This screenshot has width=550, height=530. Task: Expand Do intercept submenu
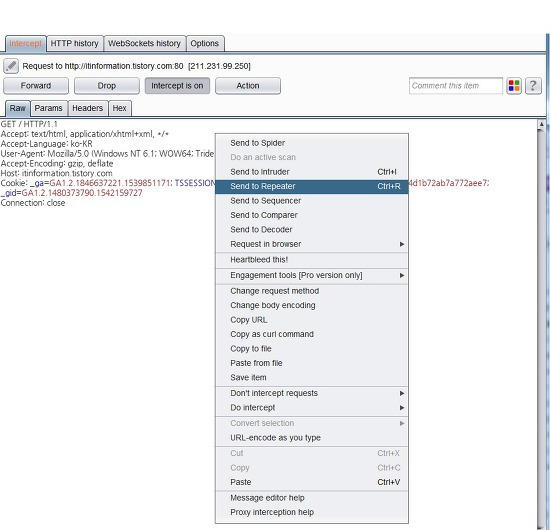pos(311,408)
